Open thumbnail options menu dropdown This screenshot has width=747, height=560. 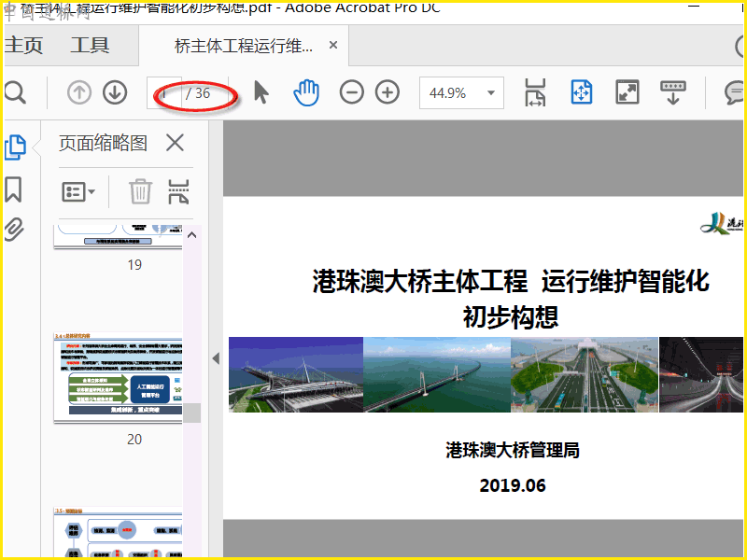point(78,192)
